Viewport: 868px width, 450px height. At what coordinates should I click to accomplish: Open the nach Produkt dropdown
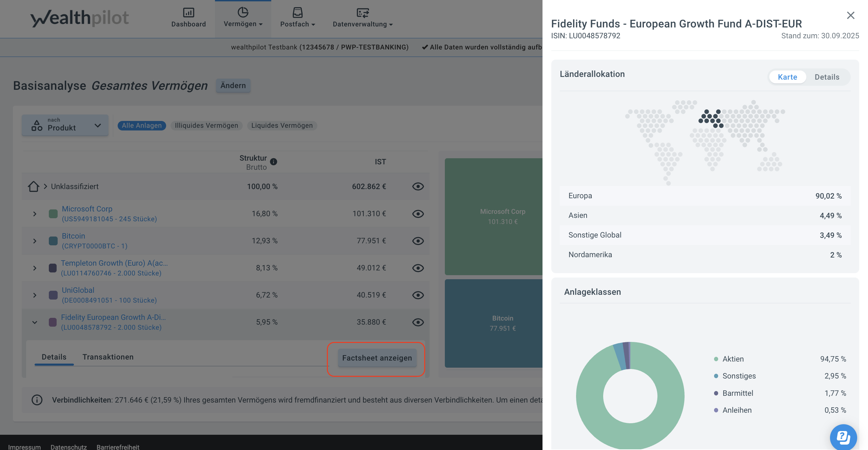point(65,125)
